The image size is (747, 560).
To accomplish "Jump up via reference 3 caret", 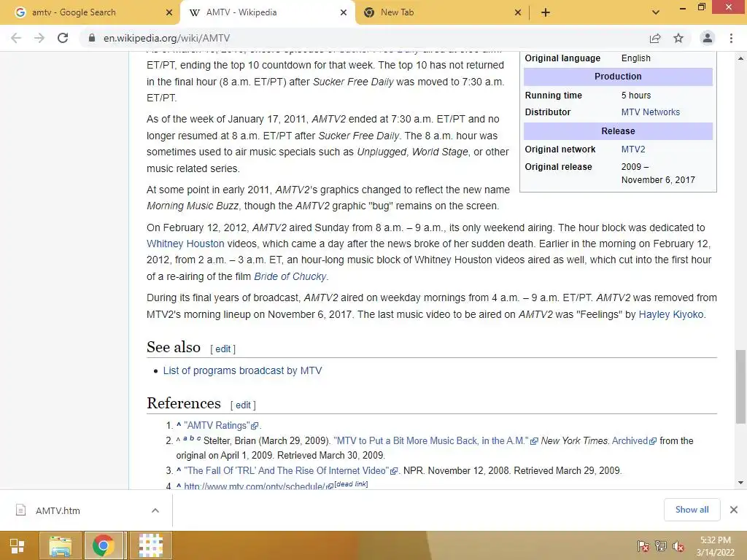I will (179, 470).
